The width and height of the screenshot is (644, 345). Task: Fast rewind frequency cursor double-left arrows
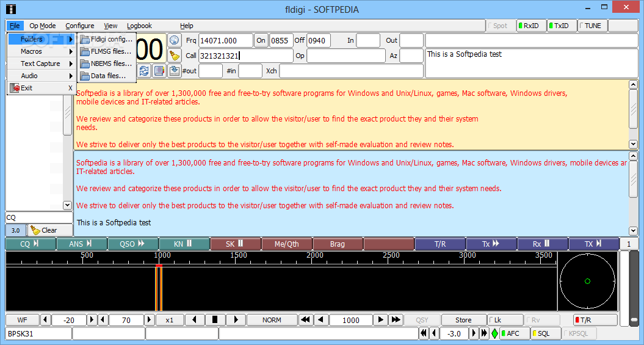(305, 319)
